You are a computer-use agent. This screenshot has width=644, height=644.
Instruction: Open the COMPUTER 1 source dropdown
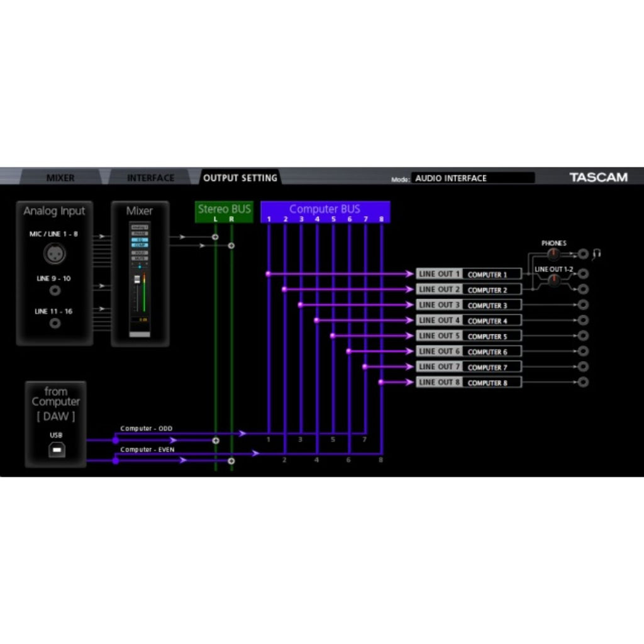[492, 274]
